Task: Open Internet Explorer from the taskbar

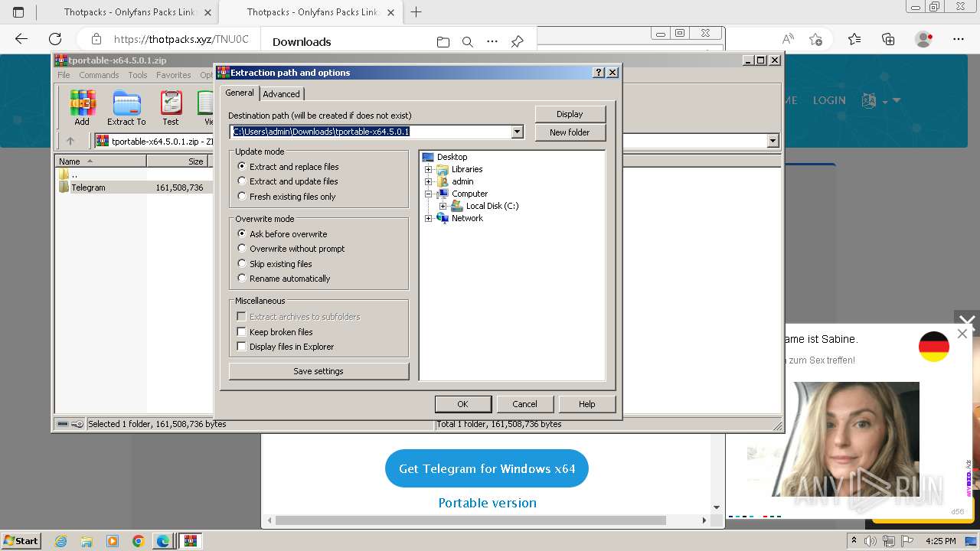Action: (x=61, y=541)
